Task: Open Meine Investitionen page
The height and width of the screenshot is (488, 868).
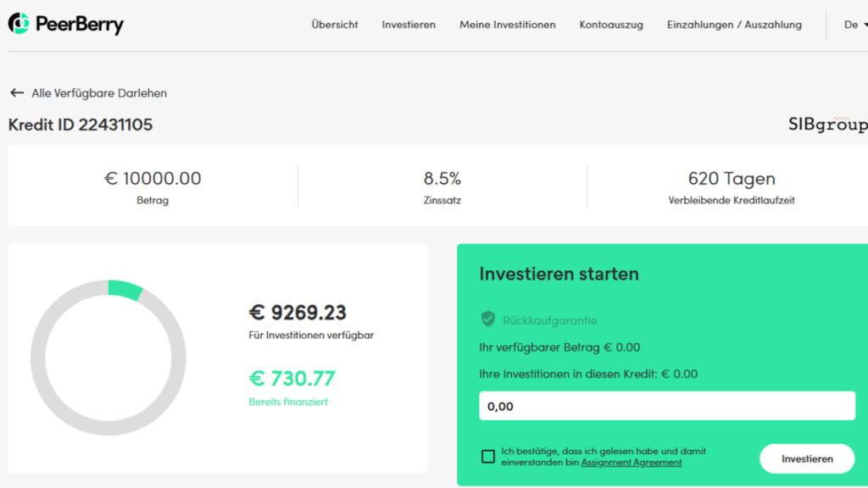Action: tap(508, 25)
